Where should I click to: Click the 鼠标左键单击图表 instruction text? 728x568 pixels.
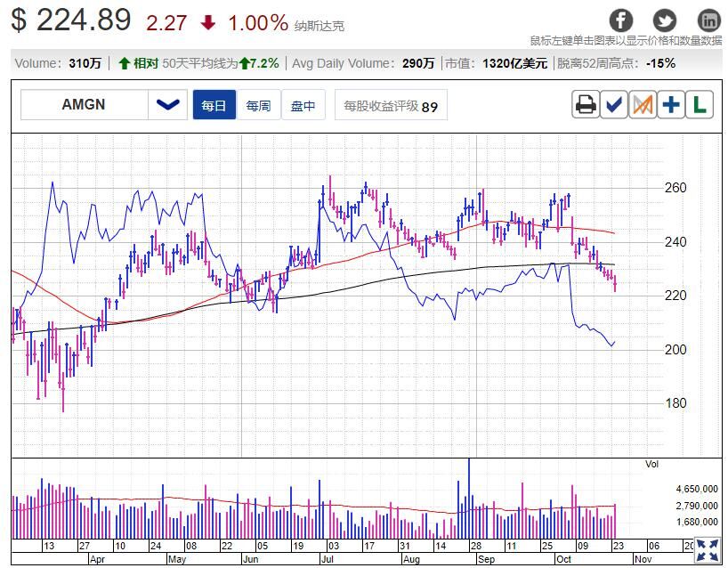pyautogui.click(x=626, y=41)
